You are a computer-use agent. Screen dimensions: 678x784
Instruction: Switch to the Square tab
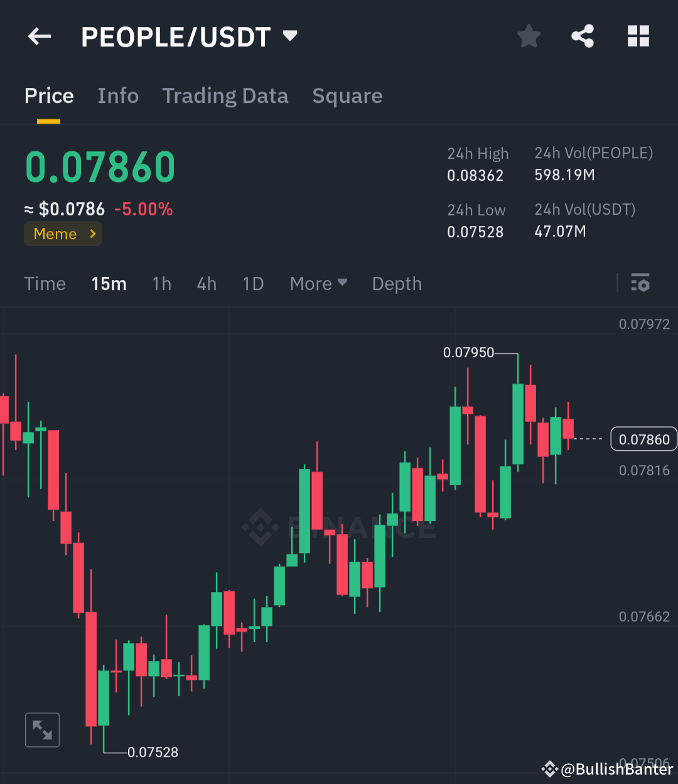[x=347, y=95]
